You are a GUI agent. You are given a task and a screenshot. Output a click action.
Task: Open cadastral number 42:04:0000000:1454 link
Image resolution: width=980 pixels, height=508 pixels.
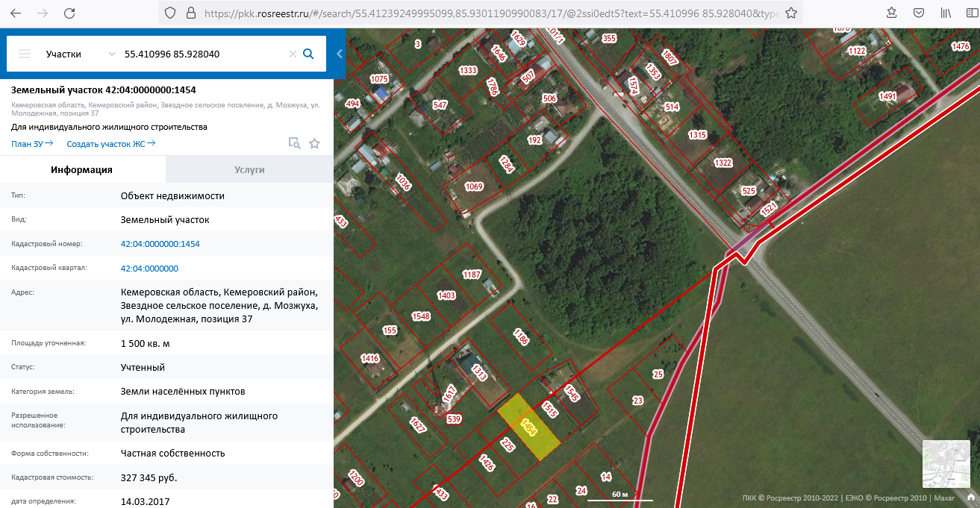click(x=160, y=244)
